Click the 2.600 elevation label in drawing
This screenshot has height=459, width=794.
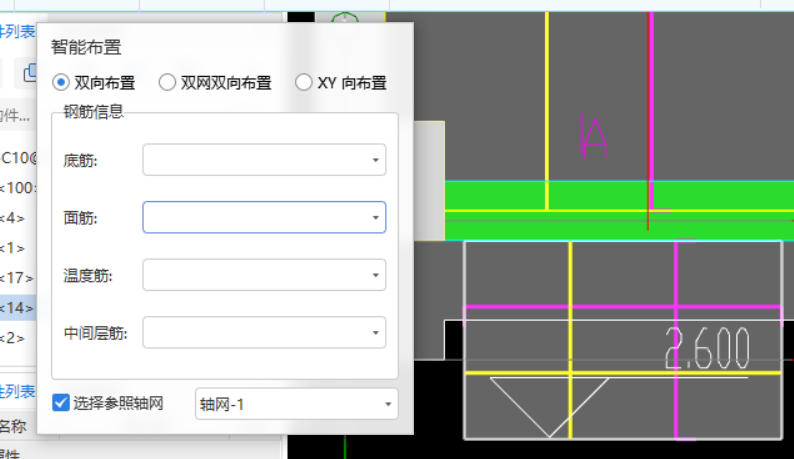tap(707, 348)
